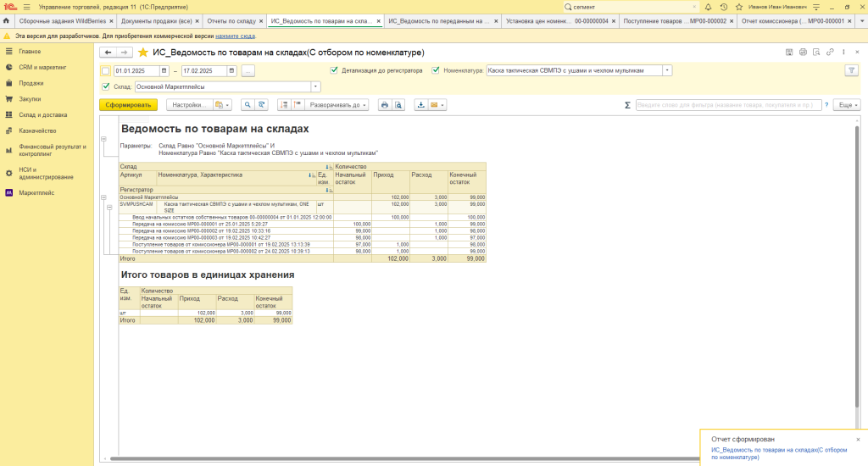Click the сегмент search field at top
This screenshot has width=868, height=466.
[x=631, y=7]
